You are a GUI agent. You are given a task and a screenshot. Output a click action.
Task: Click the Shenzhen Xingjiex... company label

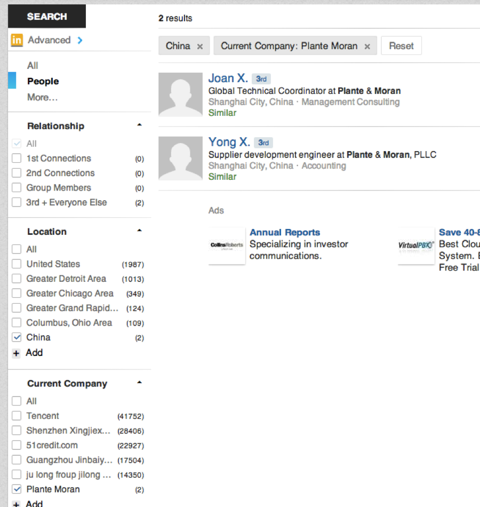(68, 431)
